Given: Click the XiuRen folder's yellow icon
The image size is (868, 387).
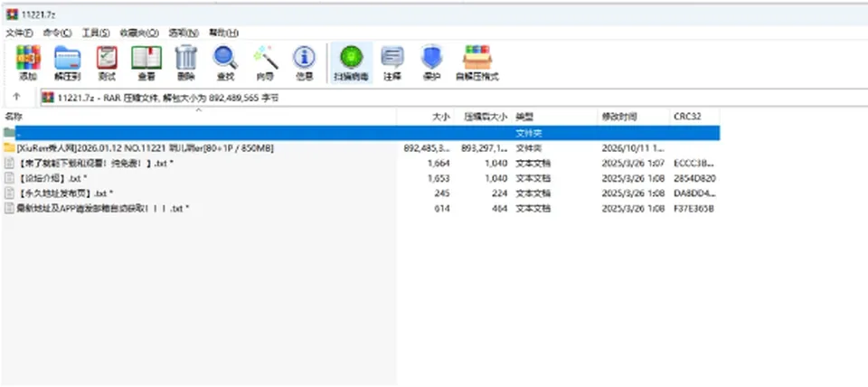Looking at the screenshot, I should pyautogui.click(x=9, y=147).
